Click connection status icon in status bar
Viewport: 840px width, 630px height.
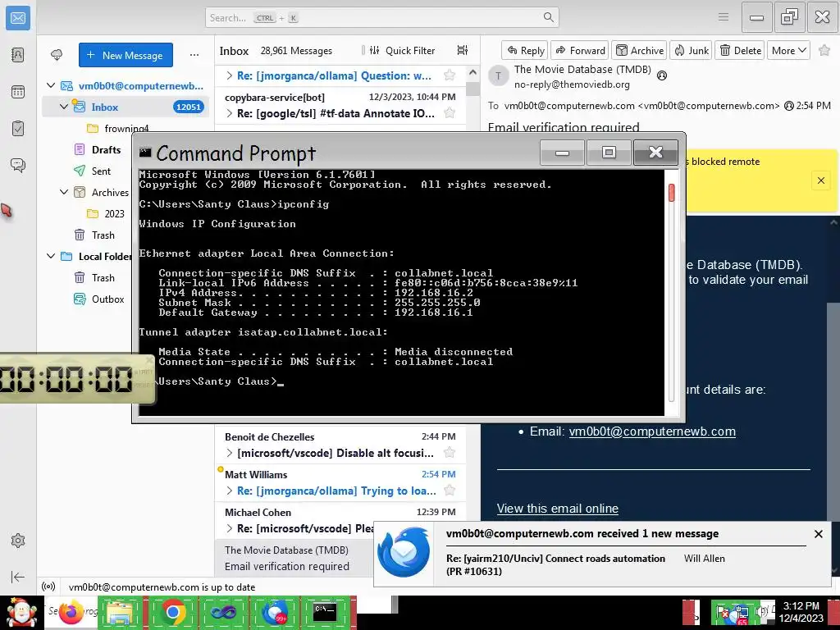coord(48,587)
